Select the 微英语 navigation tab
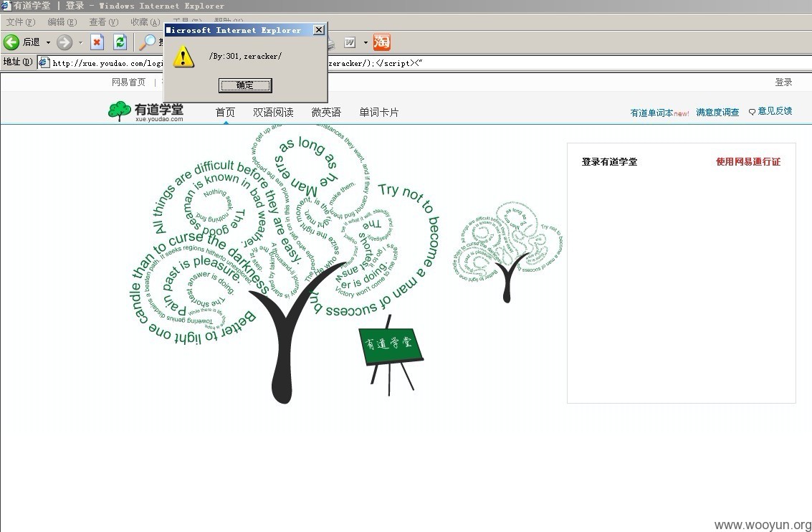The image size is (812, 532). [x=326, y=112]
